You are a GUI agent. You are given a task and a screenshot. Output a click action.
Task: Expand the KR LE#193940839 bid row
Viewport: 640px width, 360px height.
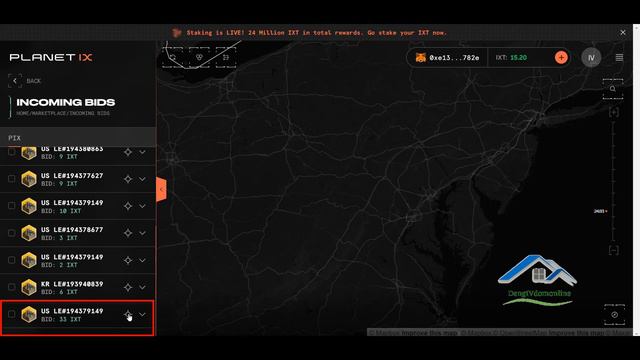(142, 287)
